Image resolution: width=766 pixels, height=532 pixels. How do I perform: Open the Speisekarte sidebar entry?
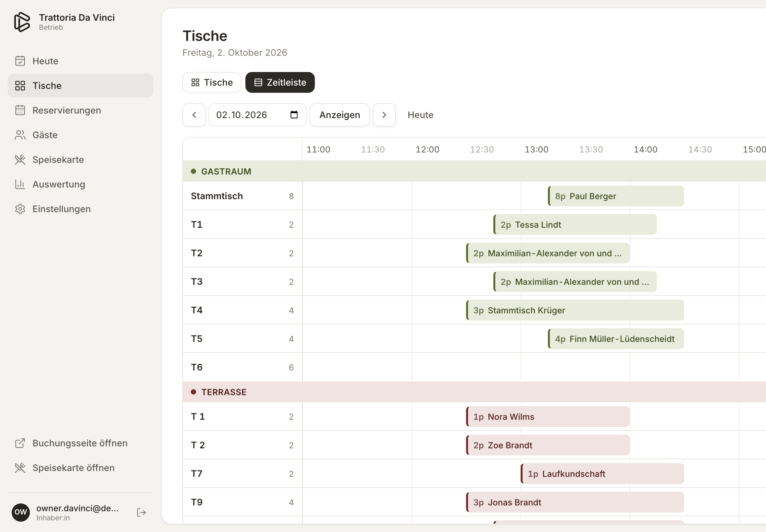80,160
